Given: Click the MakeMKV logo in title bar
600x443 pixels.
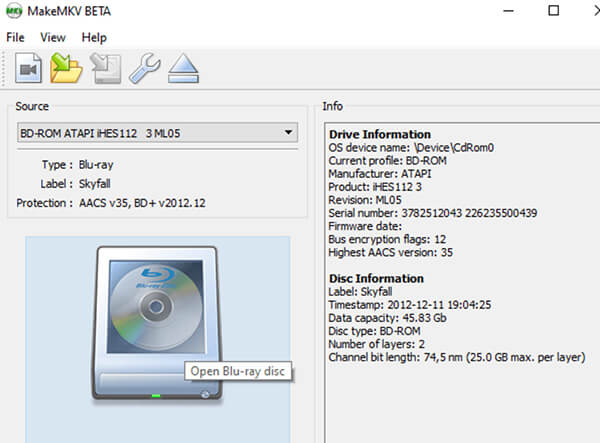Looking at the screenshot, I should pos(14,11).
